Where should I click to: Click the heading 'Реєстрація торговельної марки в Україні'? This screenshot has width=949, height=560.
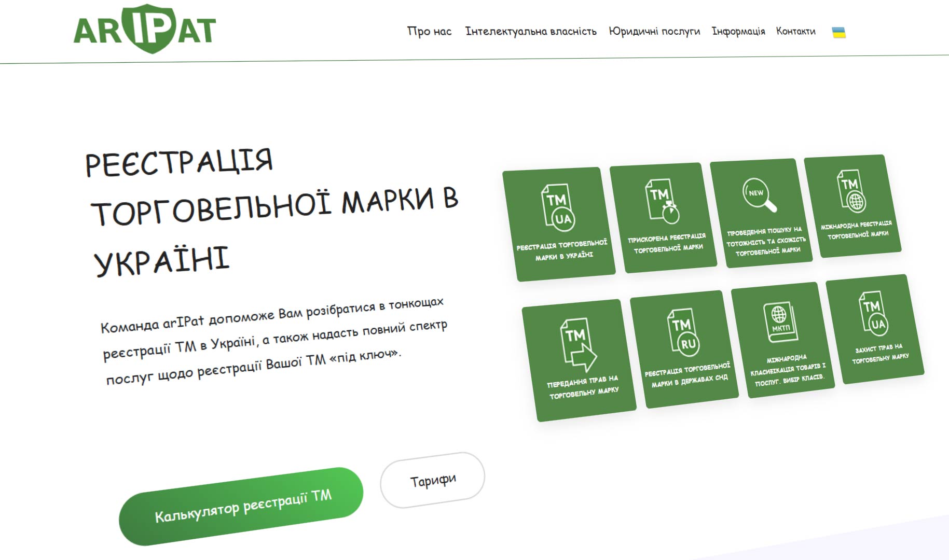pos(272,213)
